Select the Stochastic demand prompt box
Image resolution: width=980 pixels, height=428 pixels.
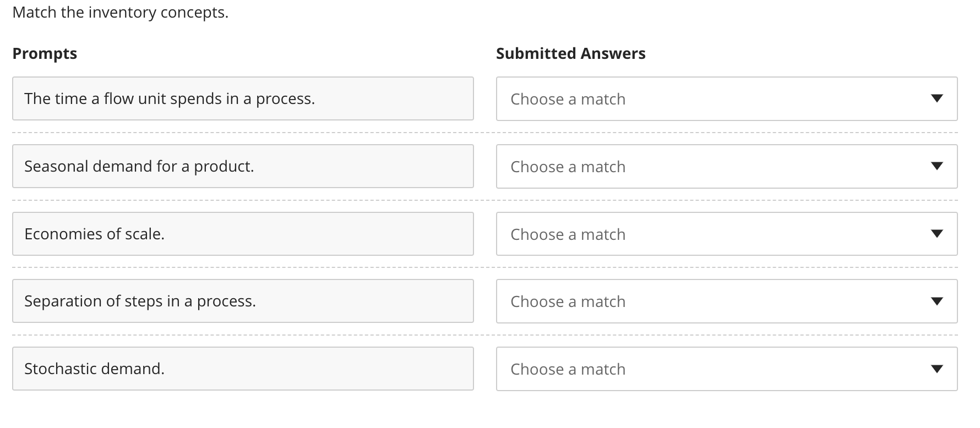[x=243, y=369]
